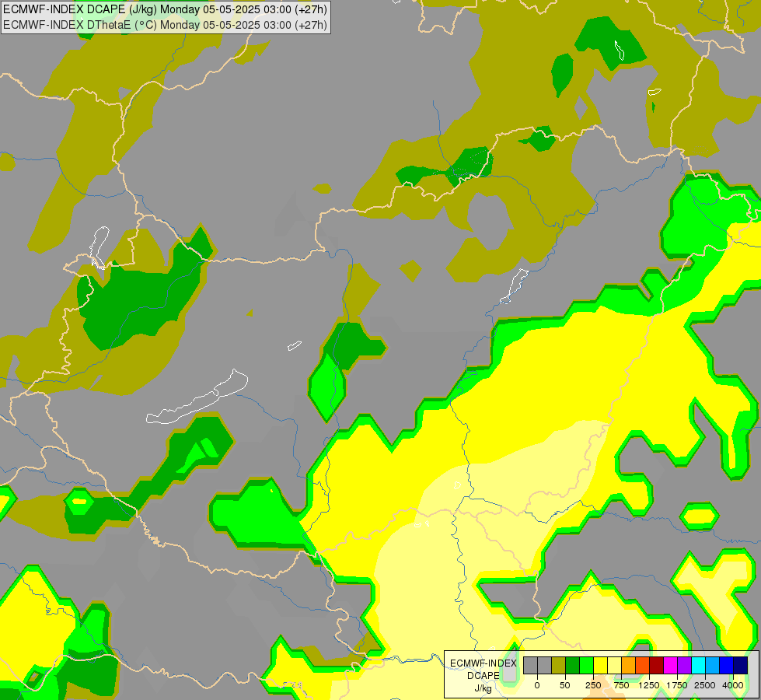Click the '50' tick label in legend
This screenshot has width=761, height=700.
[564, 685]
